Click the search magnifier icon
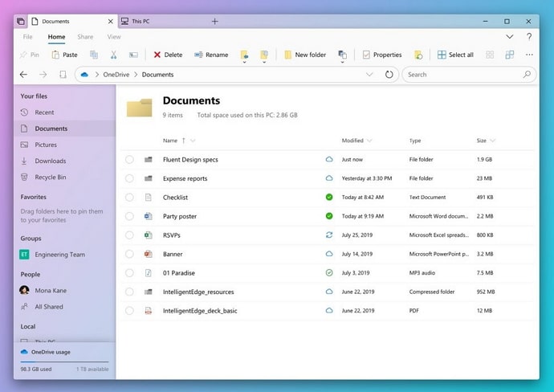 point(527,74)
